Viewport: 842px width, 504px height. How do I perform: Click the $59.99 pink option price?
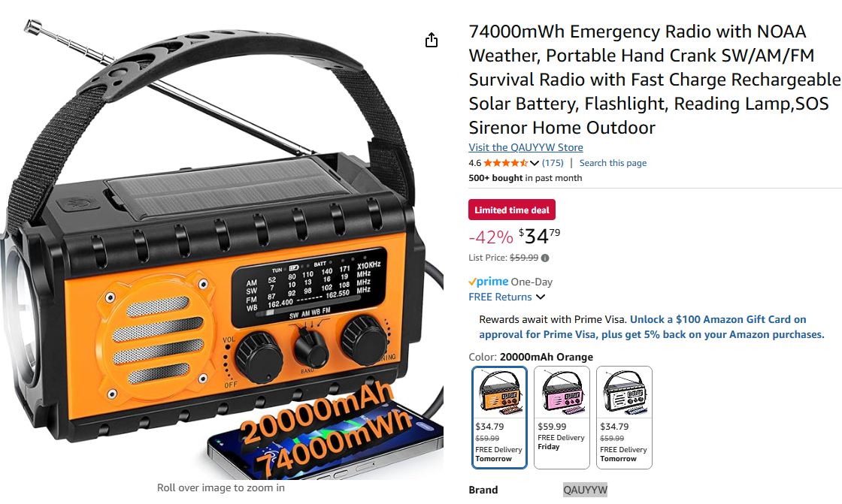pos(552,426)
